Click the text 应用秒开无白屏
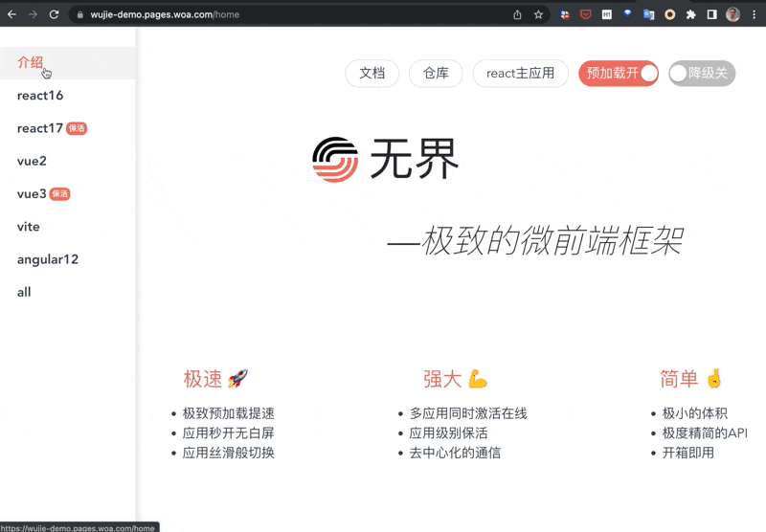766x532 pixels. pyautogui.click(x=228, y=432)
